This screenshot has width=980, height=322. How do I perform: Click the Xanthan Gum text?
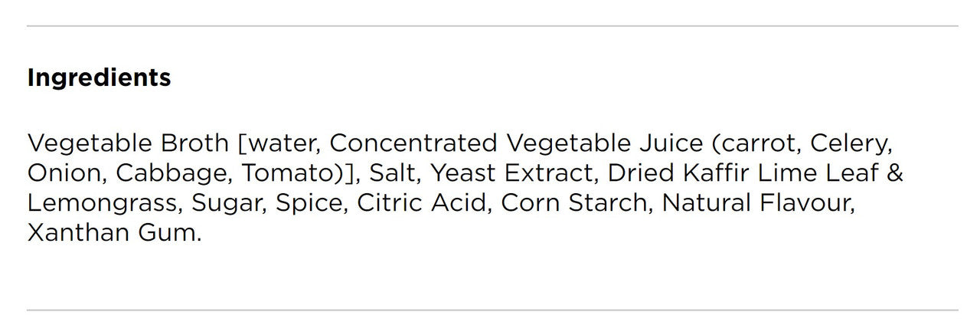(x=114, y=233)
